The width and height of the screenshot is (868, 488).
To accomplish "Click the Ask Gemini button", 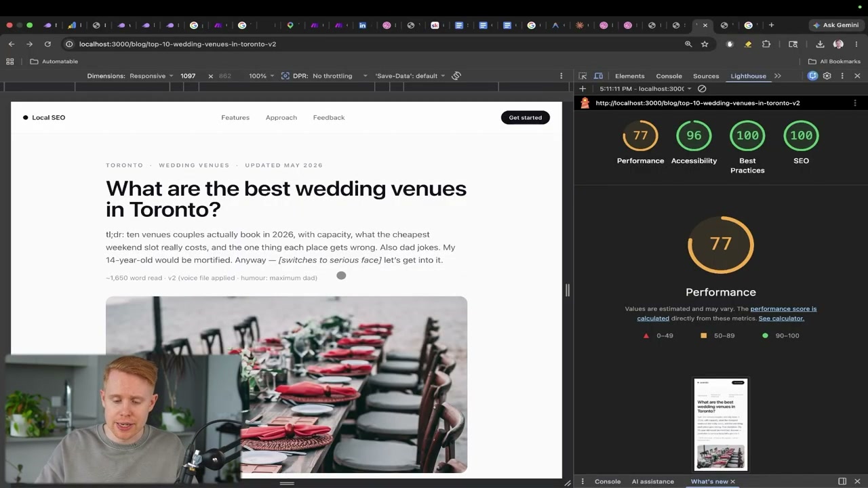I will [835, 25].
